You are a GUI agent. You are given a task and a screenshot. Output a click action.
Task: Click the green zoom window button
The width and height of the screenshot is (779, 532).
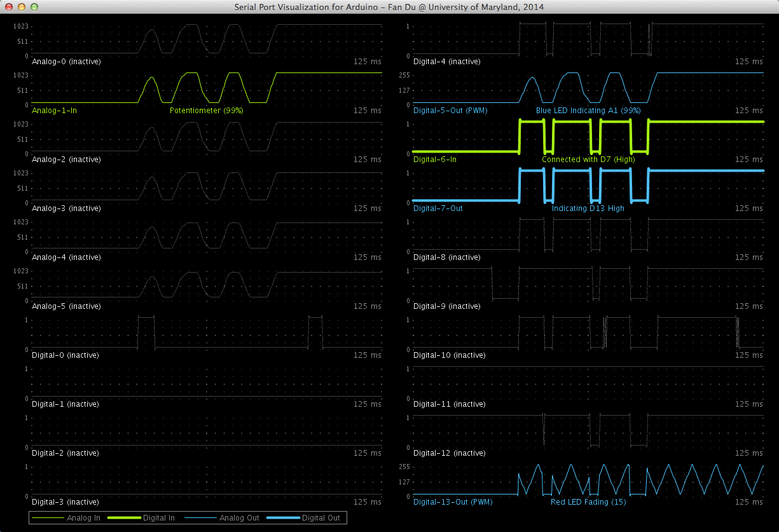click(34, 7)
